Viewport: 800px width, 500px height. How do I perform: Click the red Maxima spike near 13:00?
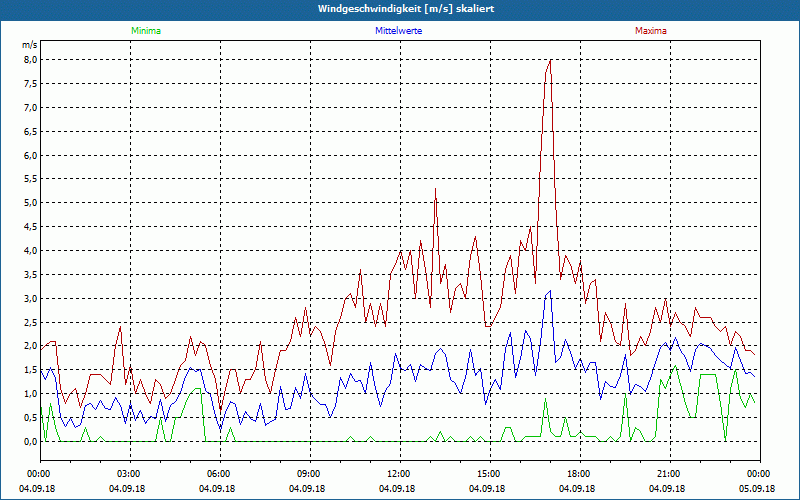[435, 189]
